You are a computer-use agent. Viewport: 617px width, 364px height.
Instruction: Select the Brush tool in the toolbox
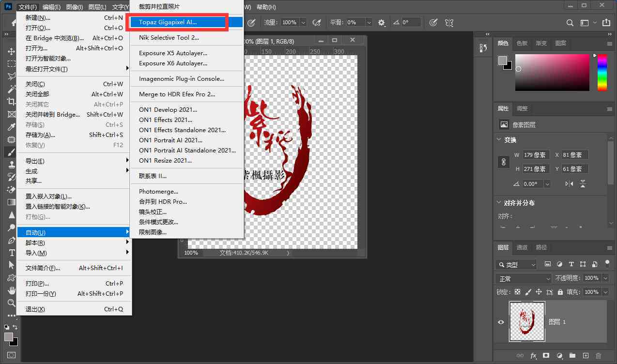[x=11, y=152]
